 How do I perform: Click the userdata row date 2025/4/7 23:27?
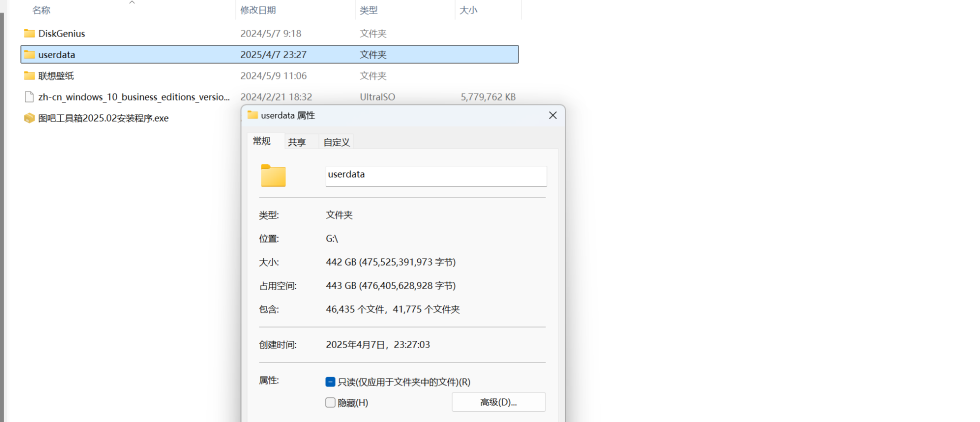(273, 54)
